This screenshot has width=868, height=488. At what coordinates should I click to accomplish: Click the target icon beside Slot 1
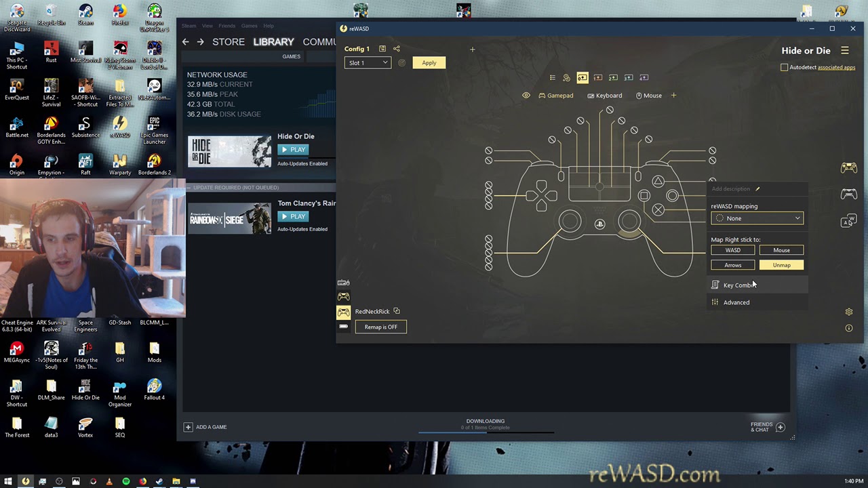401,63
